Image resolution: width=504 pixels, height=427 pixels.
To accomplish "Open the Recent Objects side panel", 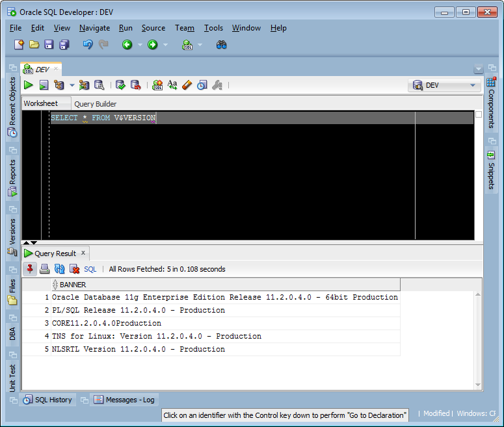I will point(12,107).
